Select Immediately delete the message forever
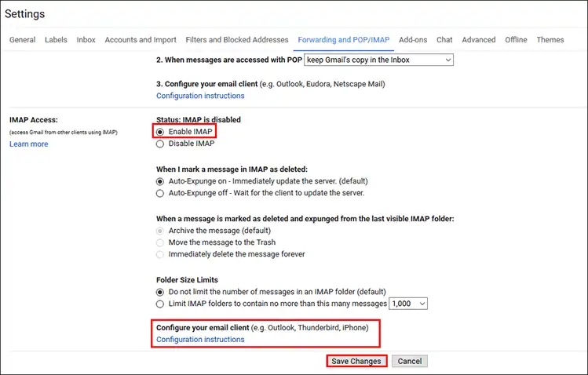 (160, 254)
